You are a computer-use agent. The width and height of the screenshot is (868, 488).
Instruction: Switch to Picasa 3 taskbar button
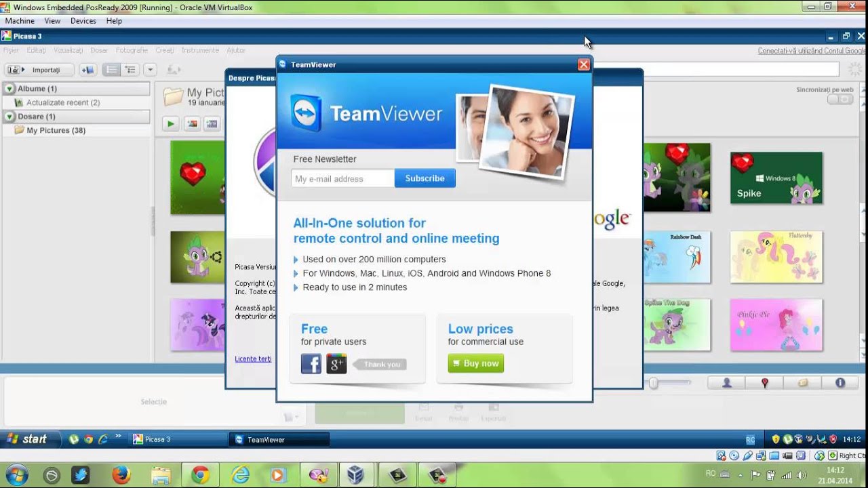(178, 439)
